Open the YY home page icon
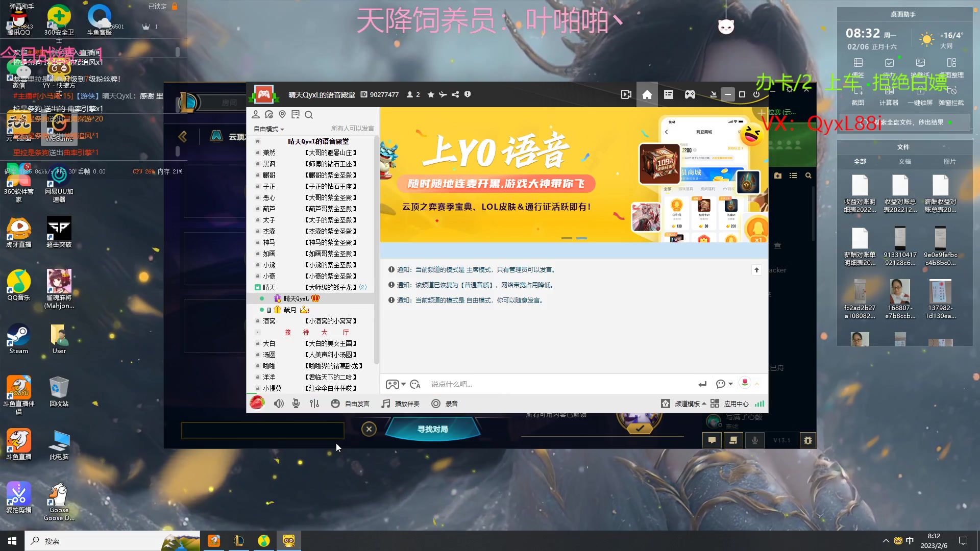This screenshot has height=551, width=980. pos(647,94)
